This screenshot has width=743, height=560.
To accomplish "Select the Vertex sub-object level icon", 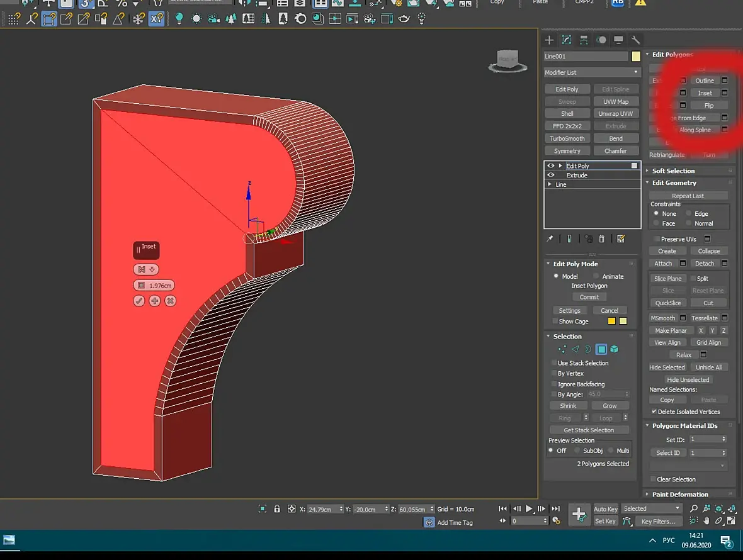I will [562, 349].
